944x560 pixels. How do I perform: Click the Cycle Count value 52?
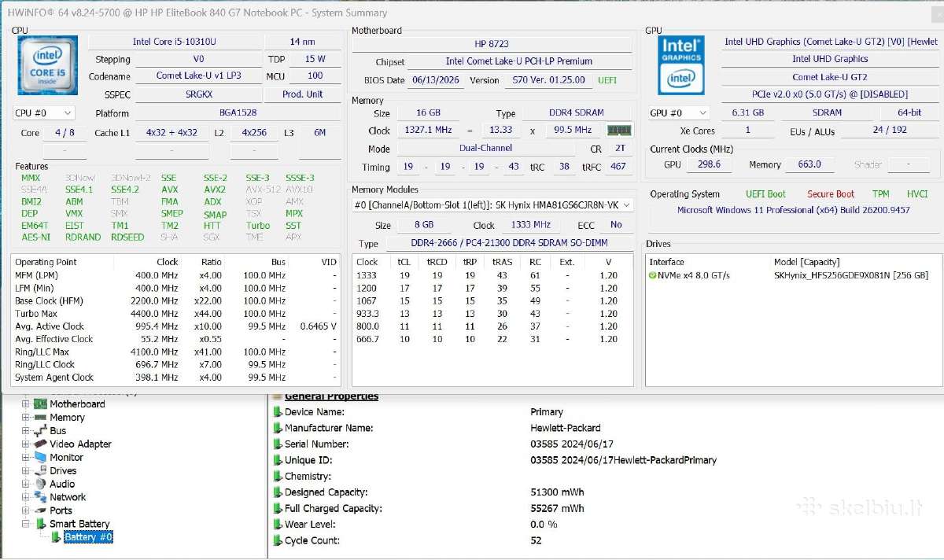[x=537, y=541]
